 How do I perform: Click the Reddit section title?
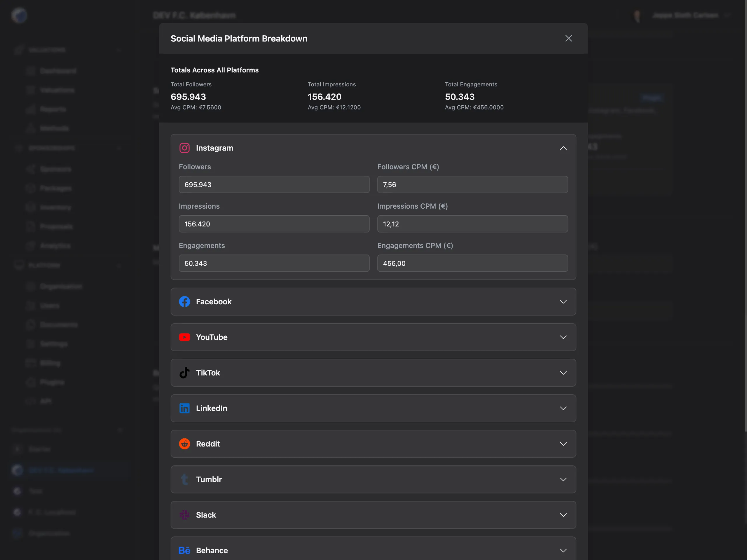[x=208, y=444]
